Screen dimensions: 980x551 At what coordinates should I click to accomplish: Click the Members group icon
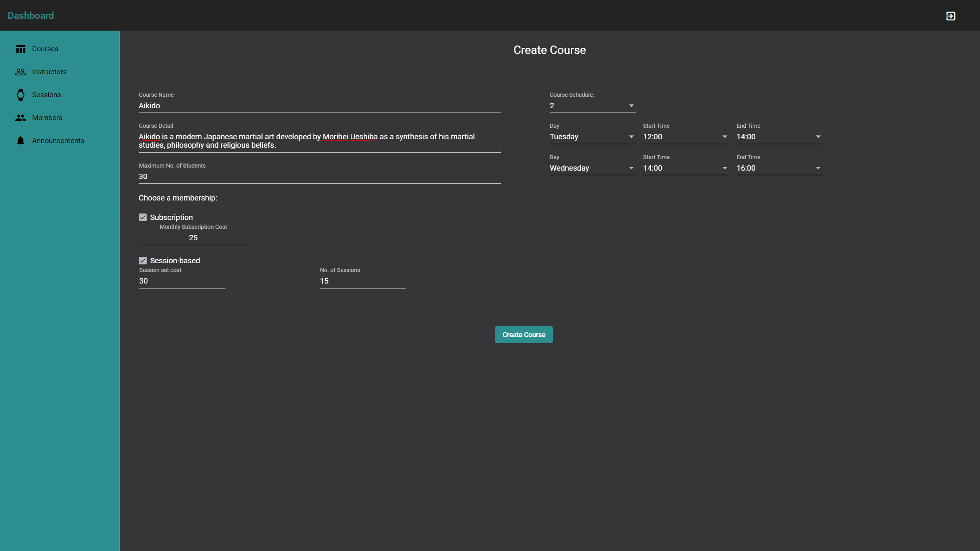pos(21,118)
